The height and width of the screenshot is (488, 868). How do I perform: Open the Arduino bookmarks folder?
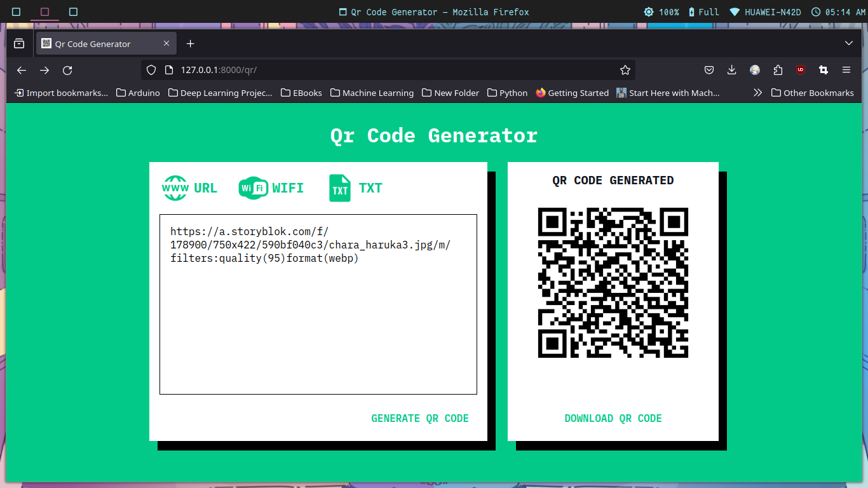(138, 93)
